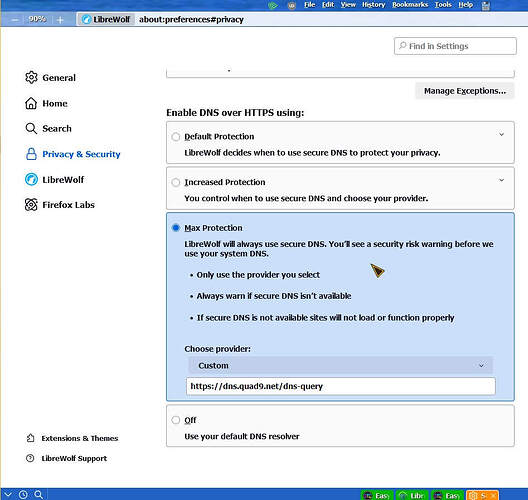528x500 pixels.
Task: Open the Help menu
Action: pos(465,5)
